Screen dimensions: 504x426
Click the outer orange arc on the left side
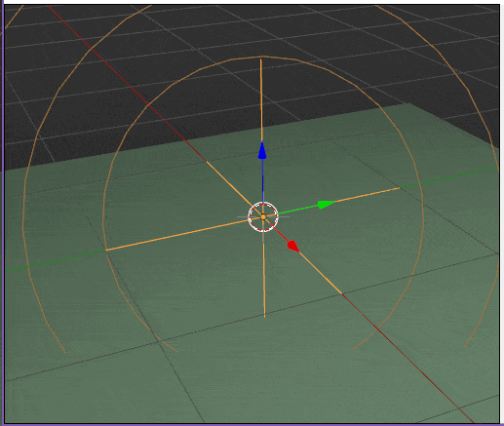point(23,221)
